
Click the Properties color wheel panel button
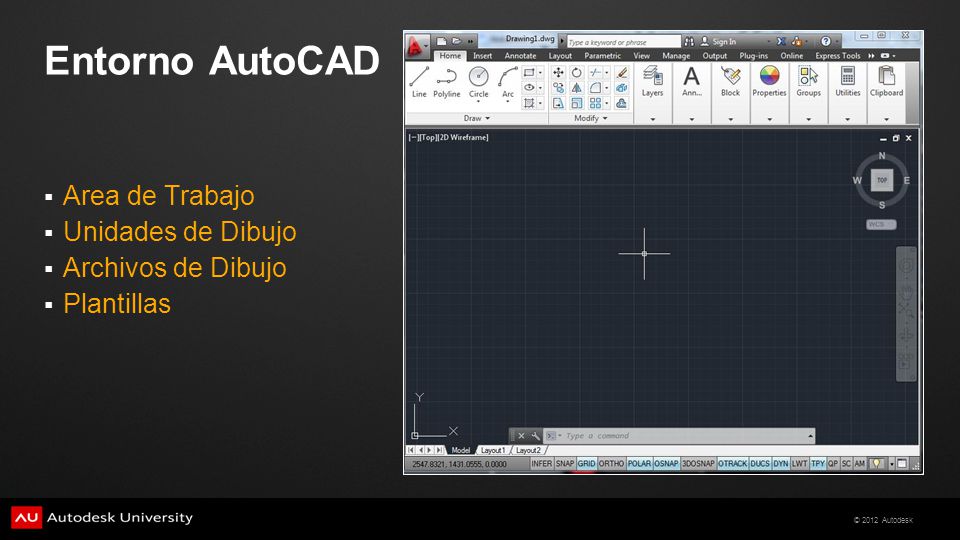[769, 82]
